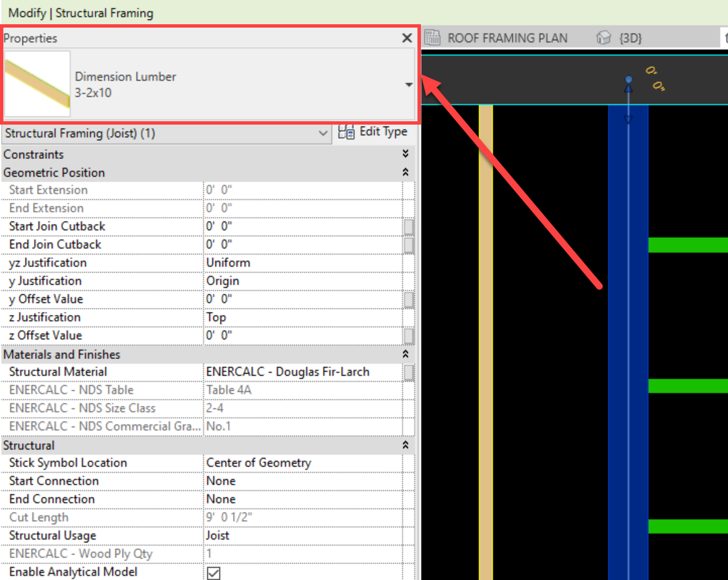The width and height of the screenshot is (728, 580).
Task: Click the ENERCALC - Wood Ply Qty value 1
Action: coord(302,554)
